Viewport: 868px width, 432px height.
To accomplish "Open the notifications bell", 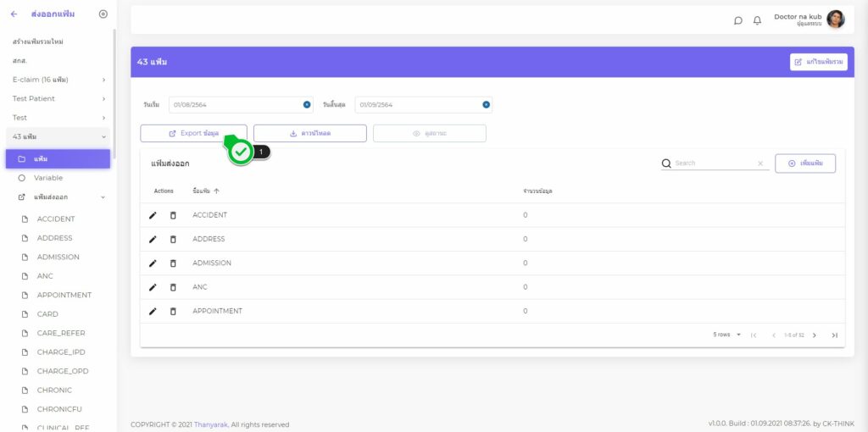I will (x=757, y=20).
